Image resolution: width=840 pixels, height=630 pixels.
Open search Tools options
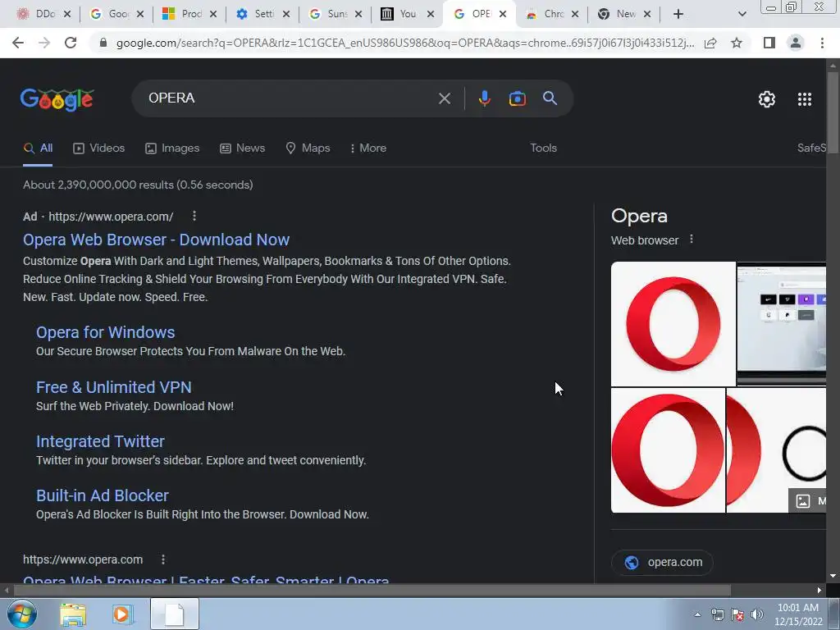pyautogui.click(x=543, y=148)
